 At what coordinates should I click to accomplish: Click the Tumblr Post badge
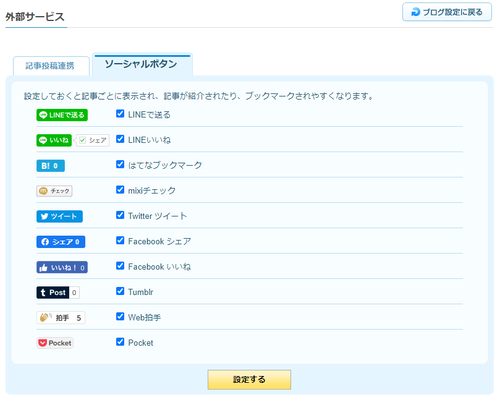(x=53, y=292)
